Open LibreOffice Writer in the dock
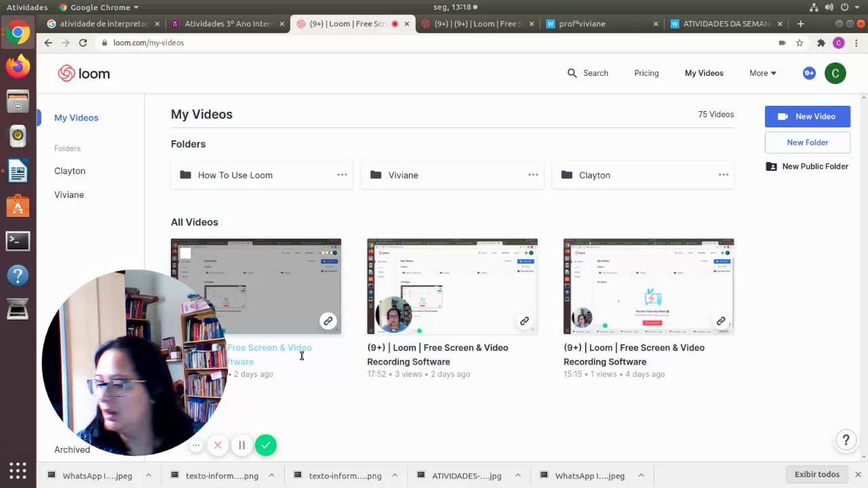 (x=18, y=171)
